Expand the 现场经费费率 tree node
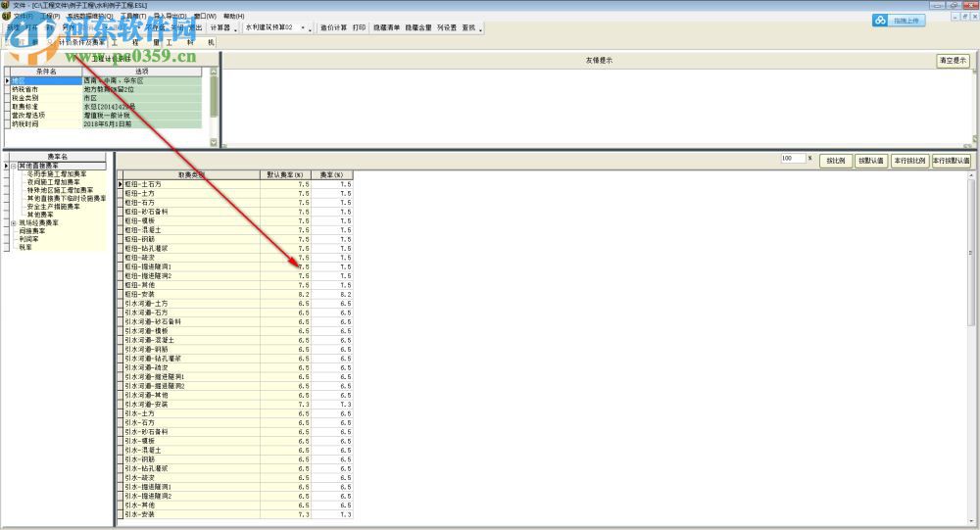 (x=13, y=223)
